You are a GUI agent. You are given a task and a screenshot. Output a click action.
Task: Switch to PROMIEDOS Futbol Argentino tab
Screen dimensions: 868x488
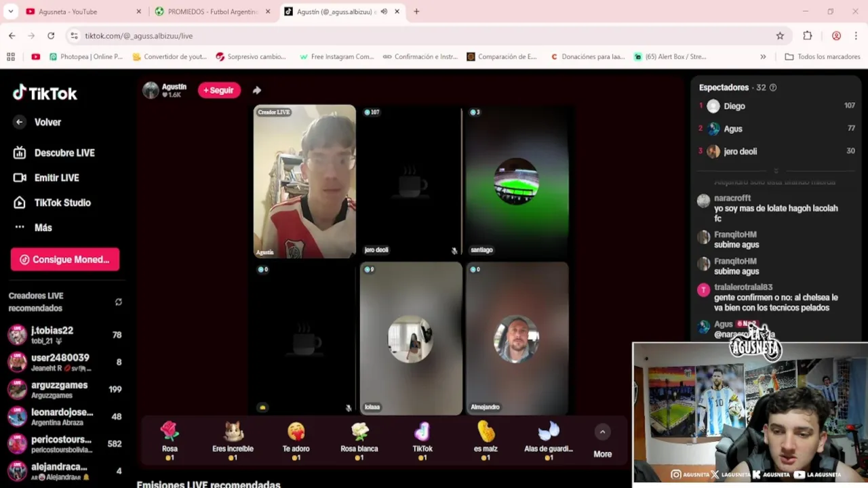click(212, 12)
